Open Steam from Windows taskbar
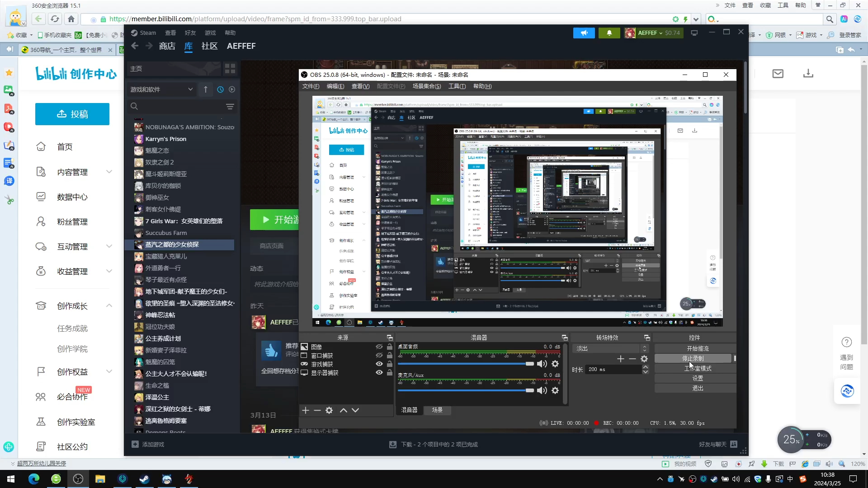The image size is (868, 488). [x=145, y=479]
